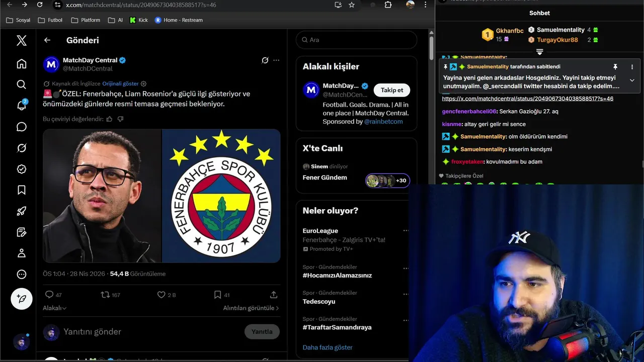The width and height of the screenshot is (644, 362).
Task: Click the pin icon on pinned chat message
Action: [x=615, y=67]
